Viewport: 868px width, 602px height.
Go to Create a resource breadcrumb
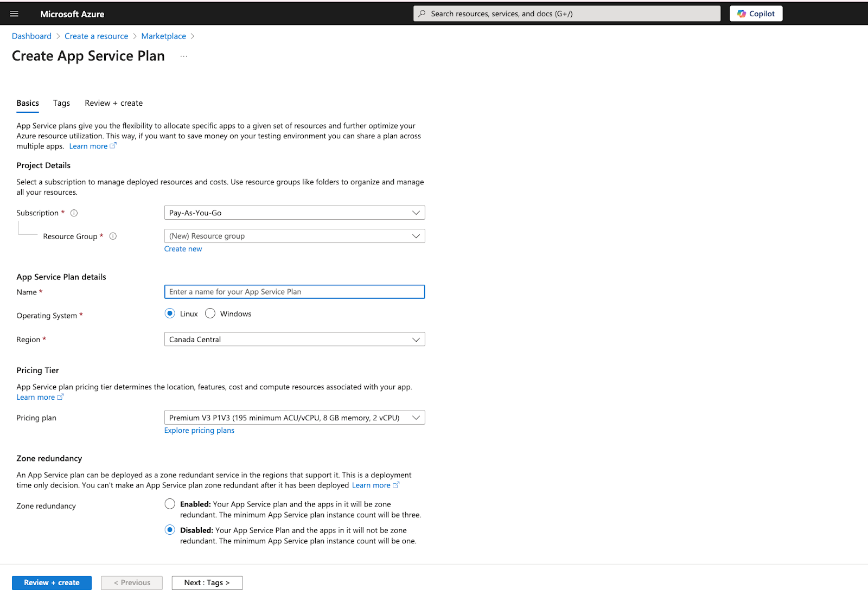tap(96, 36)
